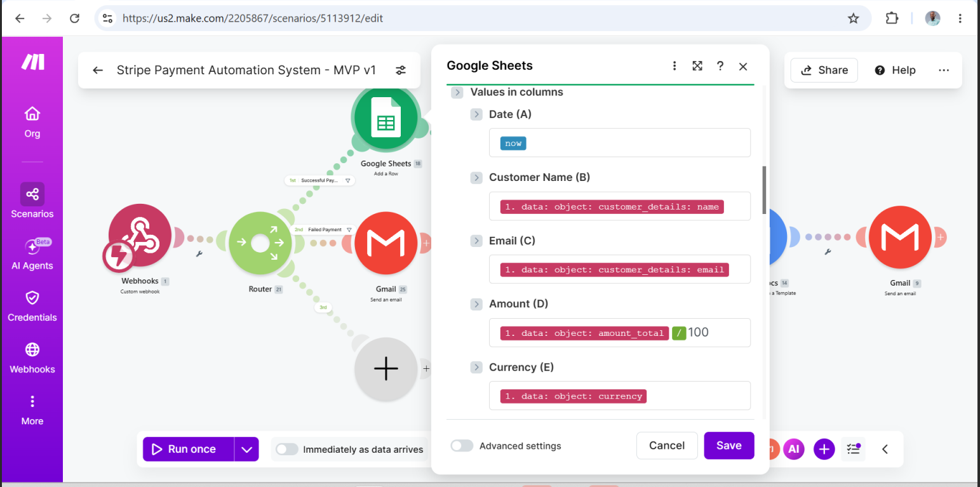
Task: Toggle Immediately as data arrives switch
Action: (x=287, y=450)
